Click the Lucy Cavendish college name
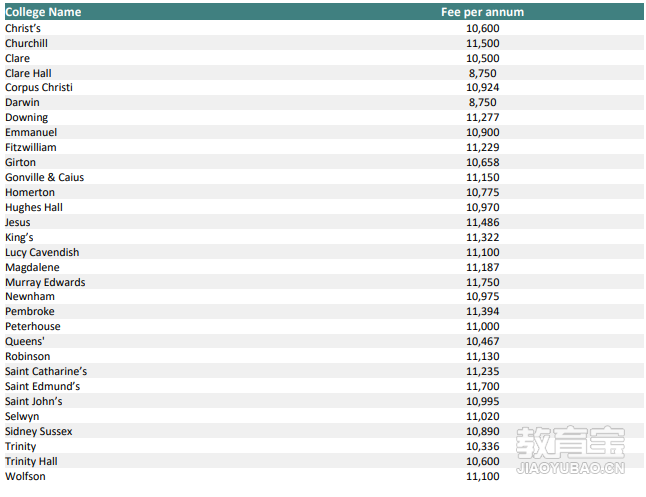 42,252
